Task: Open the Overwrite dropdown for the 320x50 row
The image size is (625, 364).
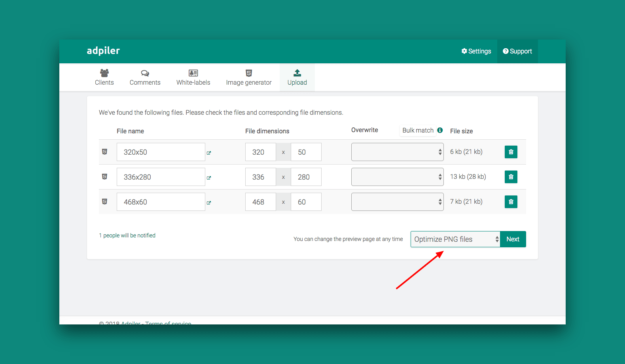Action: tap(398, 152)
